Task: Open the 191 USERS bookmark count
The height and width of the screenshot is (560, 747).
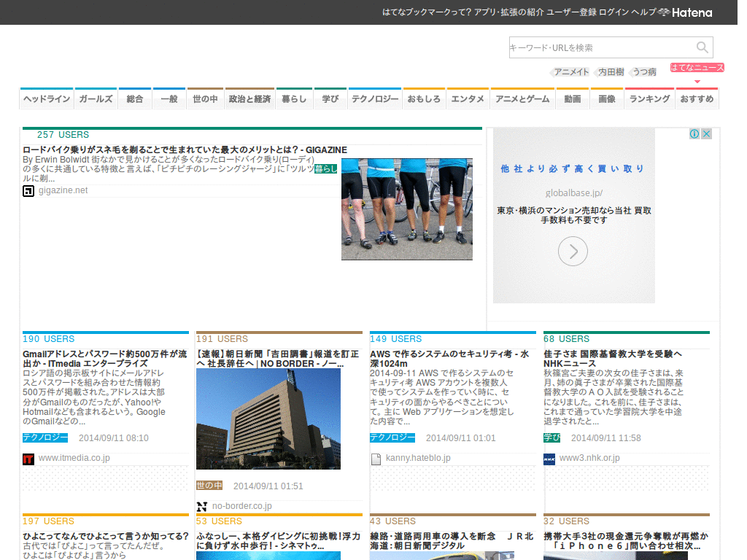Action: tap(222, 339)
